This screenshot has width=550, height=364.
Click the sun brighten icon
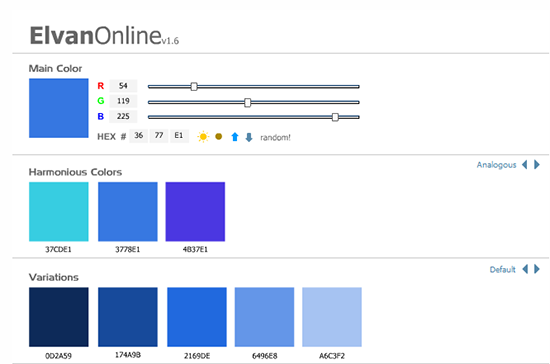(203, 136)
